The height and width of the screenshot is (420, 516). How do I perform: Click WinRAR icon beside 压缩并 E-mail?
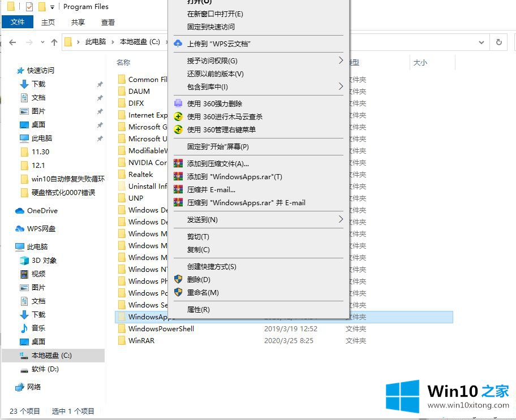tap(178, 189)
